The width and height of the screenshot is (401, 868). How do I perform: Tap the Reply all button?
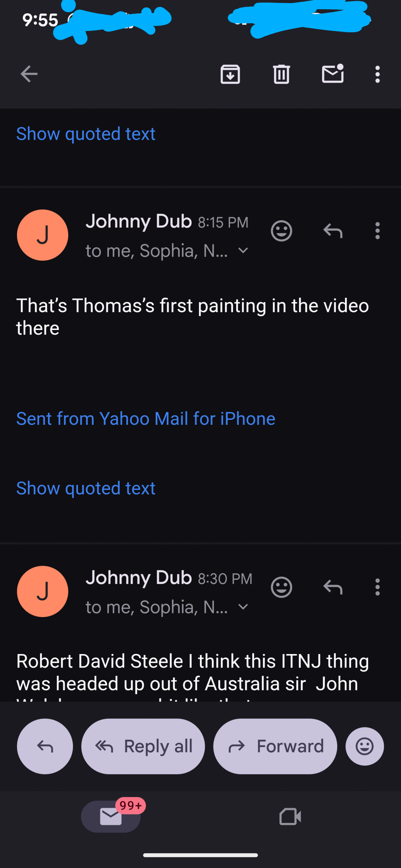point(143,746)
